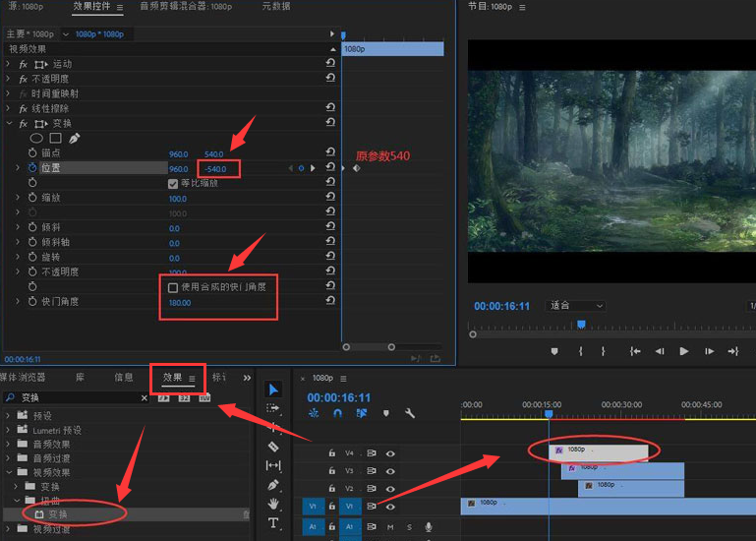Click the 位置 Y value -540.0
This screenshot has width=756, height=541.
pos(215,169)
